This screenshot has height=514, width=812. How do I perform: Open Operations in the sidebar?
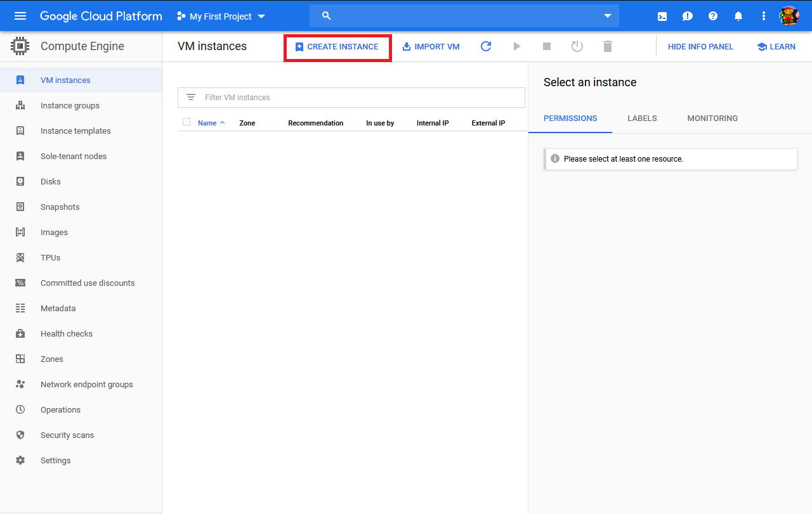coord(81,409)
